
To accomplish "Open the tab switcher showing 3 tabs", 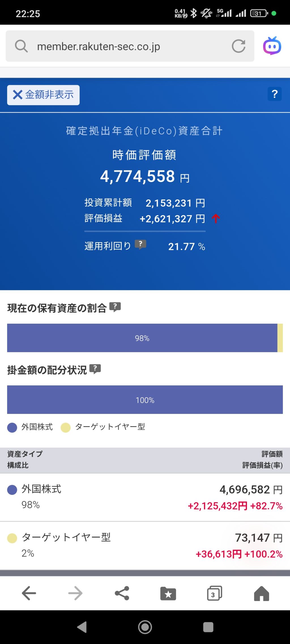I will pyautogui.click(x=215, y=593).
